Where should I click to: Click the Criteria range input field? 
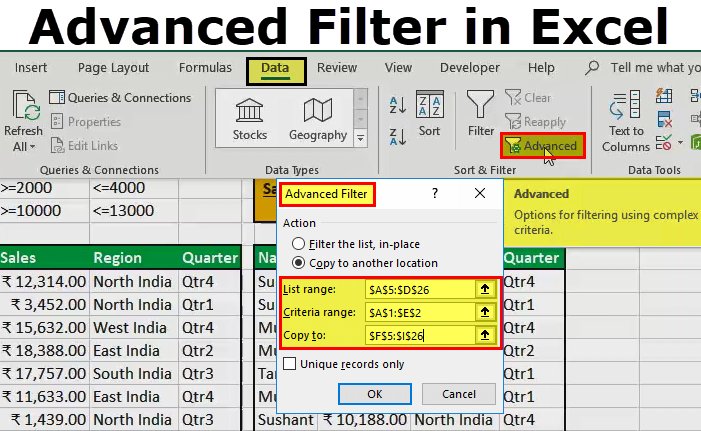coord(420,312)
